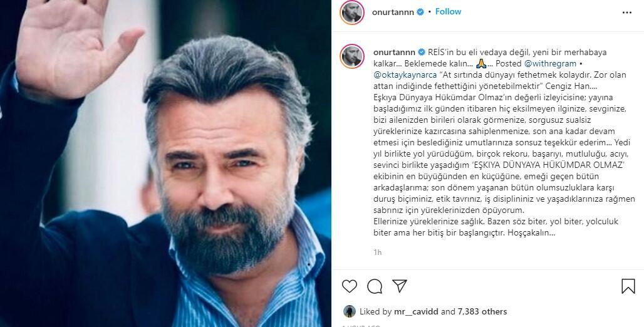
Task: Open the profile avatar beside the caption
Action: click(352, 56)
